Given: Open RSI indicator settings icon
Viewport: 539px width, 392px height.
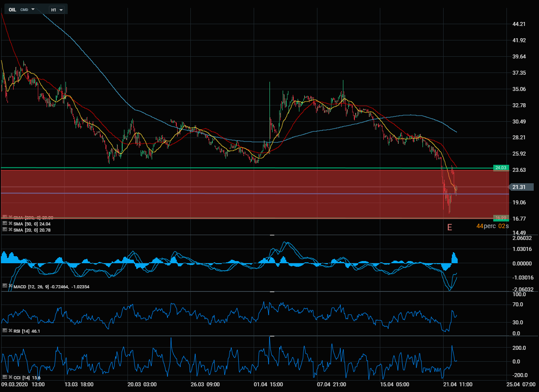Looking at the screenshot, I should click(x=4, y=330).
